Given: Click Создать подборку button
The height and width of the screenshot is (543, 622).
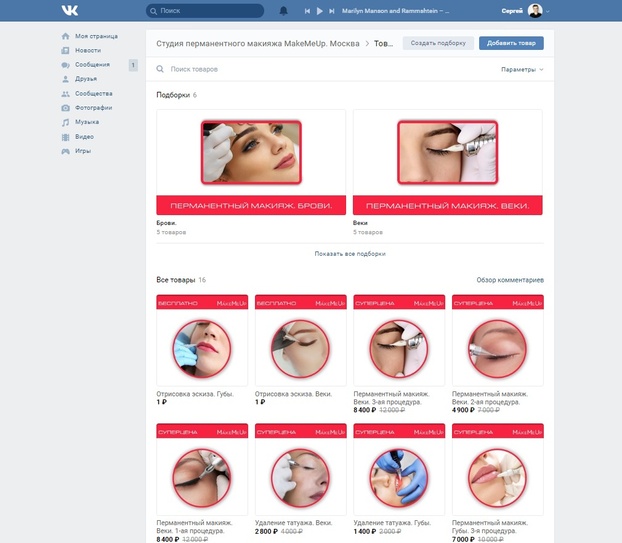Looking at the screenshot, I should 438,43.
